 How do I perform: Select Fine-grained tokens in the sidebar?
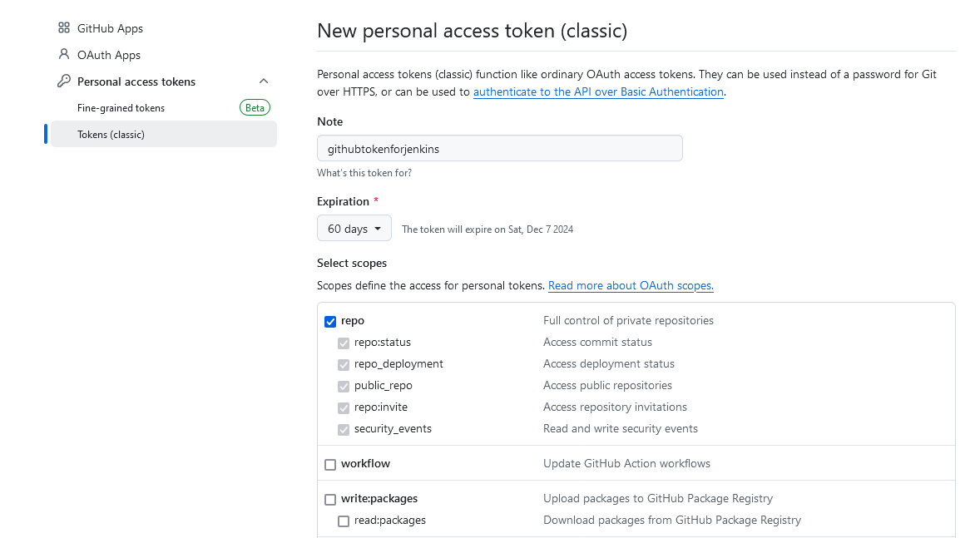click(120, 107)
